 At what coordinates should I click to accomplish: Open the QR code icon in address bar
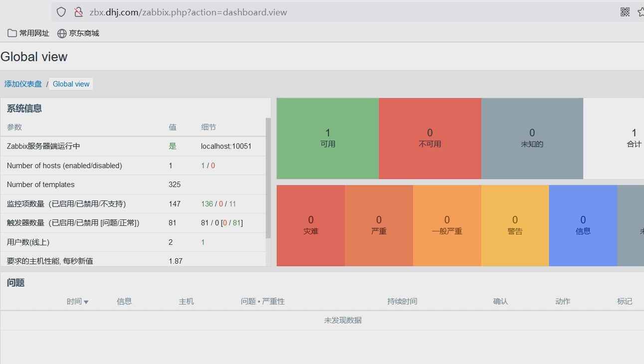(x=625, y=12)
